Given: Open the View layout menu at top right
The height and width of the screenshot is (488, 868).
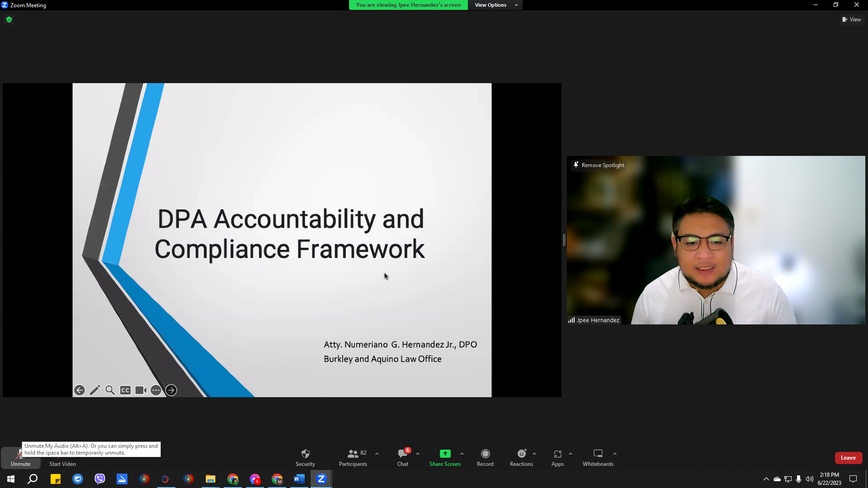Looking at the screenshot, I should (x=851, y=19).
